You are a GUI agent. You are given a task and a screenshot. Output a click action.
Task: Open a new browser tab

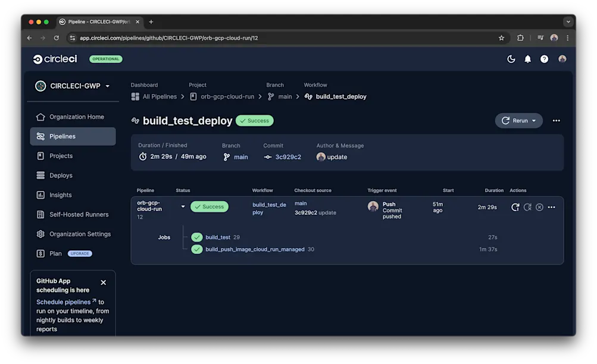coord(151,22)
